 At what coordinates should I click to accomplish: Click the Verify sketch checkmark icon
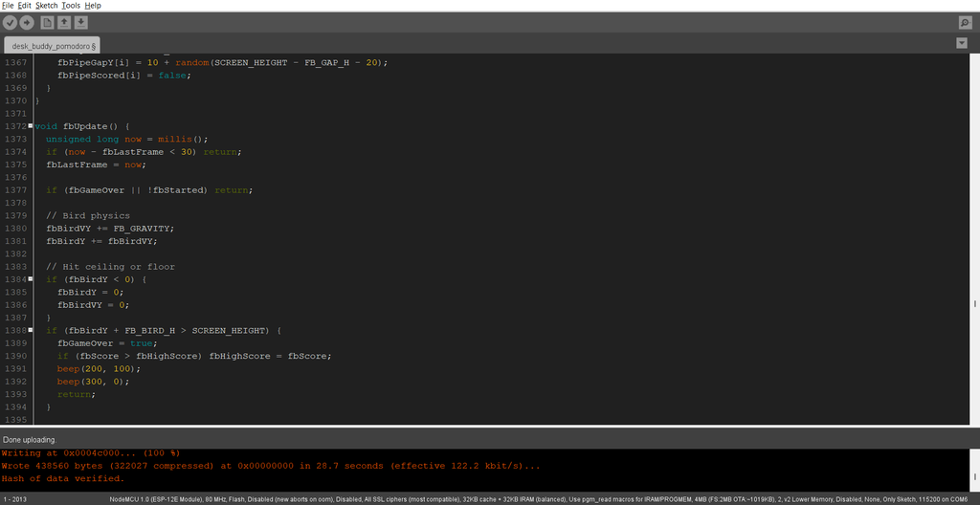pos(10,23)
